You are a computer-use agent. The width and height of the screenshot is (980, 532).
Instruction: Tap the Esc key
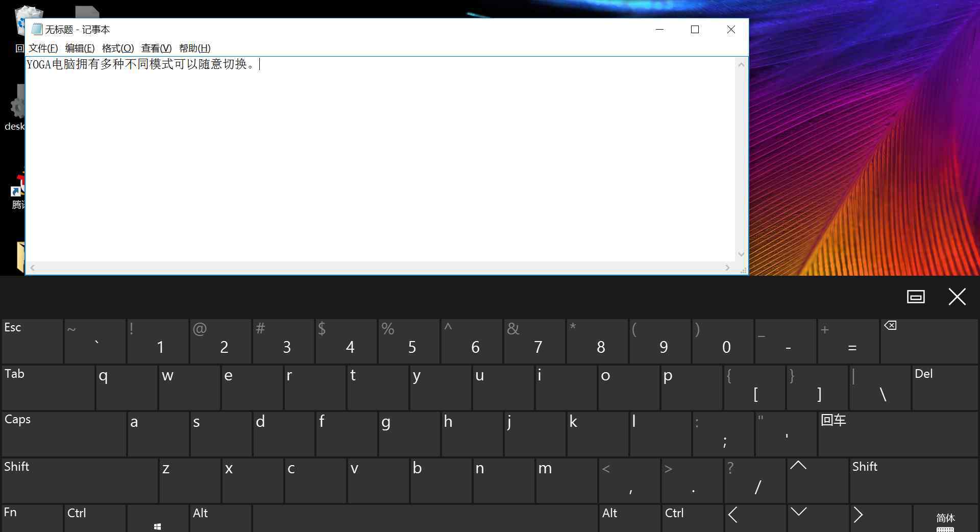(x=32, y=341)
